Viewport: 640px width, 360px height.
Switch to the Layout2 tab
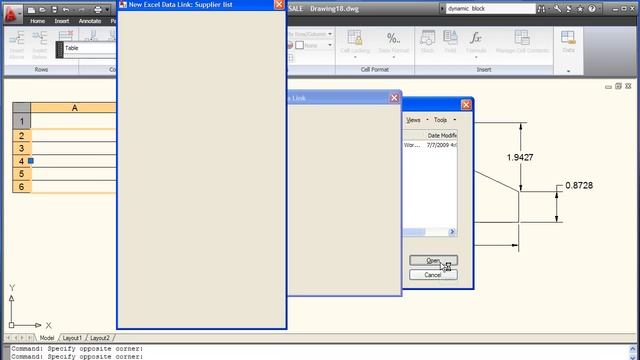coord(100,338)
